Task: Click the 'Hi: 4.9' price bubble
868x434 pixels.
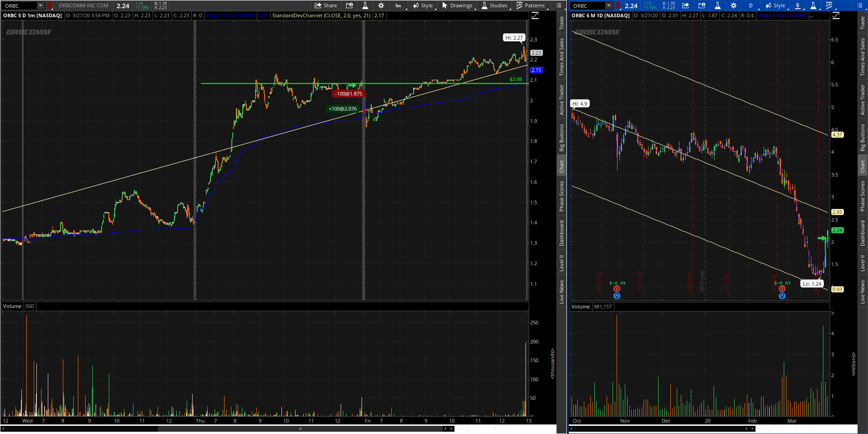Action: point(580,104)
